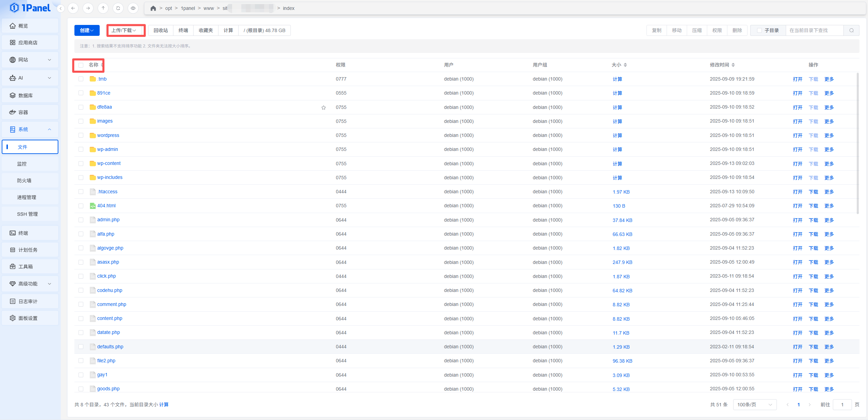The height and width of the screenshot is (420, 868).
Task: Toggle hidden files with the eye icon
Action: 133,8
